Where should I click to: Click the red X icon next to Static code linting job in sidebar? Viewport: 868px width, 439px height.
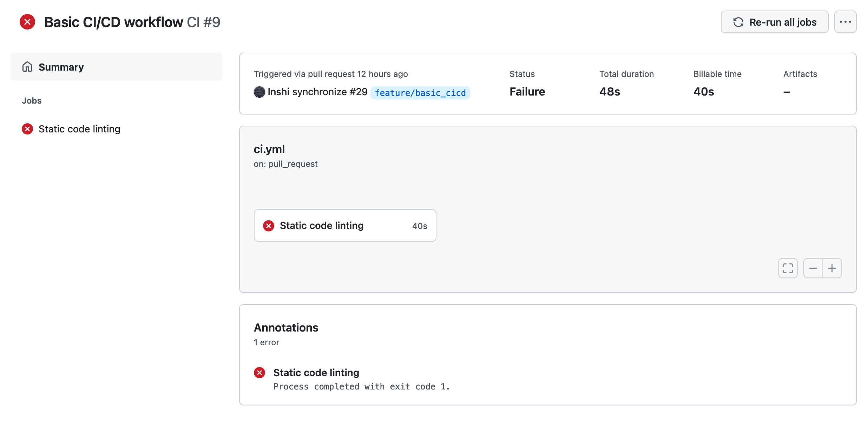27,129
